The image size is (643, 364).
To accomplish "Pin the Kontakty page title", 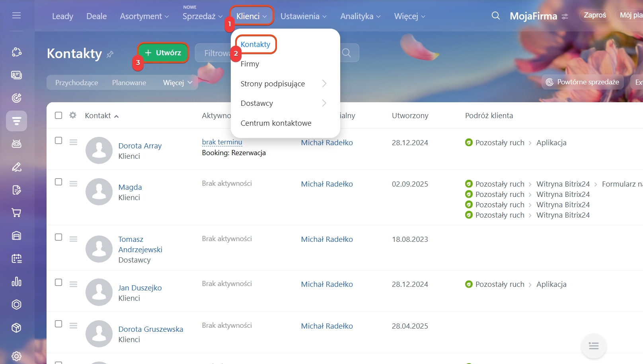I will (110, 54).
